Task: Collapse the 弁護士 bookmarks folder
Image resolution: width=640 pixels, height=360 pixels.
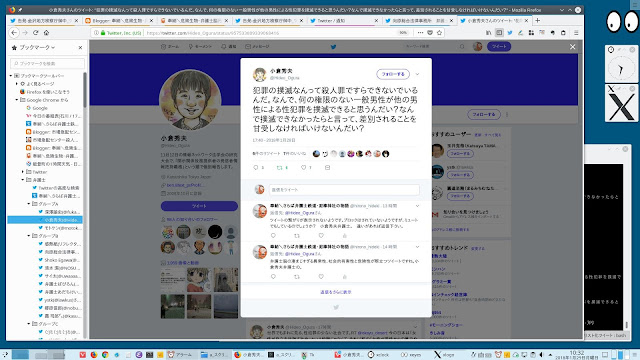Action: pos(23,180)
